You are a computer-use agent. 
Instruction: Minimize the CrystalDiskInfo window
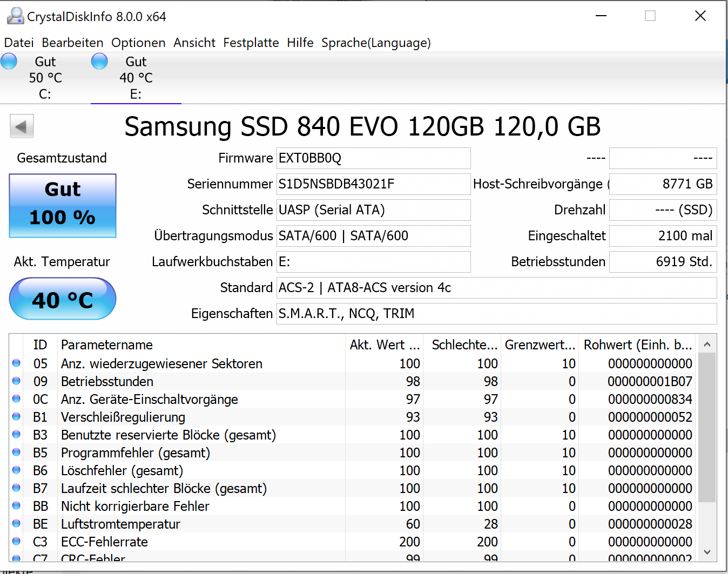(x=601, y=16)
